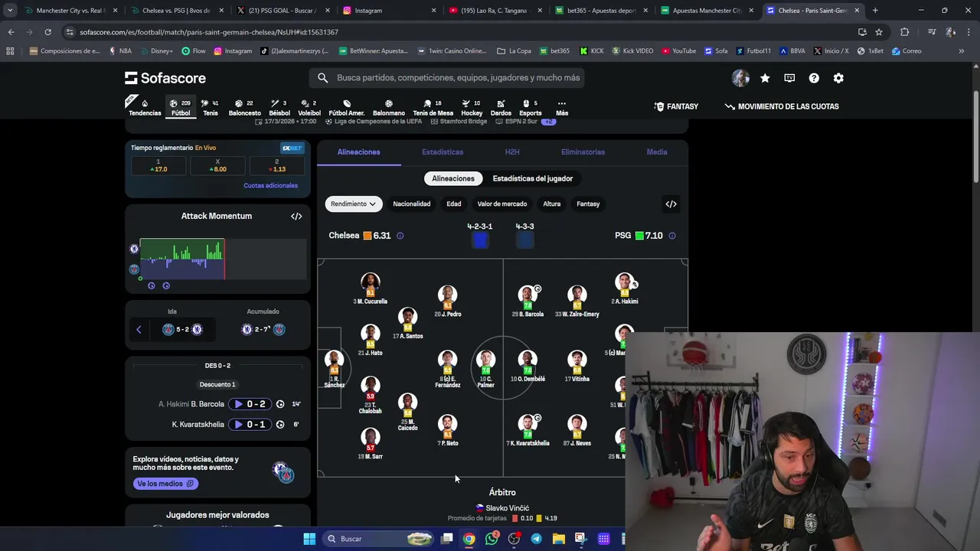
Task: Open File Explorer from taskbar
Action: pyautogui.click(x=558, y=539)
